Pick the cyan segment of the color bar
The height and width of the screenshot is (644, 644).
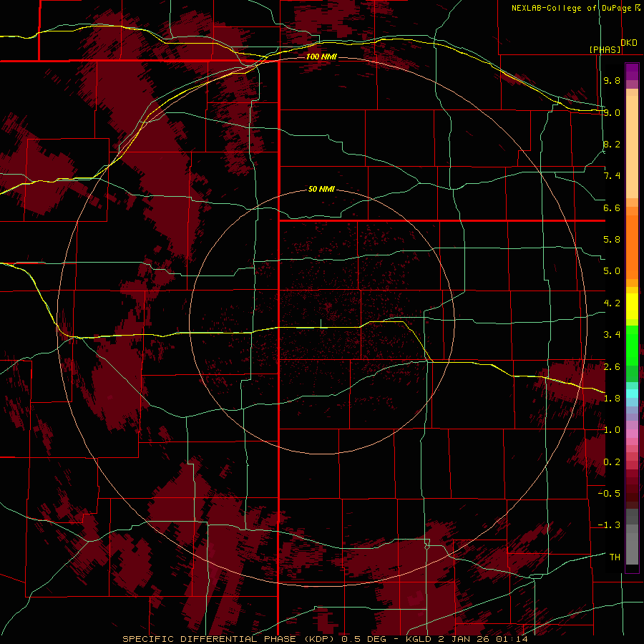632,393
